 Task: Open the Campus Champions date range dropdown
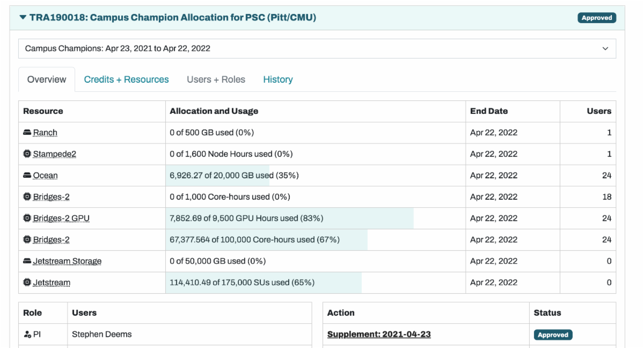[x=317, y=48]
